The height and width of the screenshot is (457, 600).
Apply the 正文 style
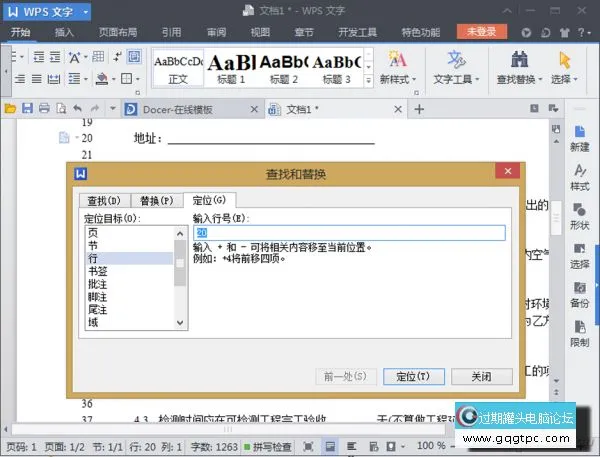coord(178,68)
